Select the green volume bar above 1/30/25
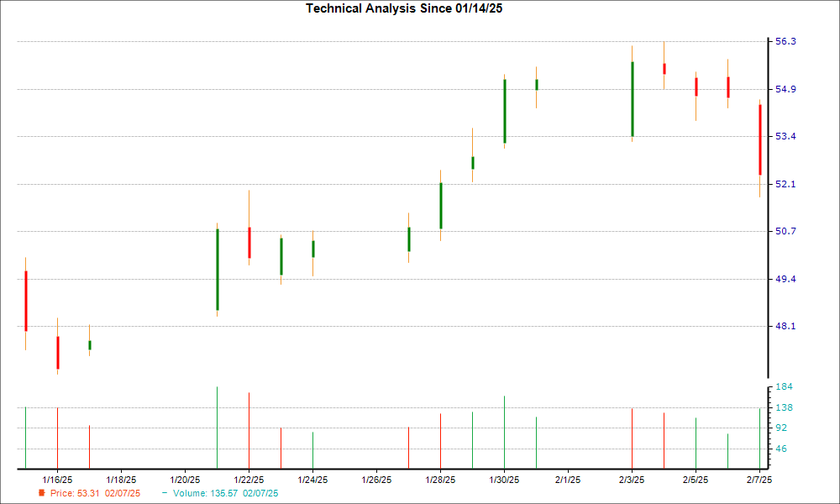 [505, 433]
